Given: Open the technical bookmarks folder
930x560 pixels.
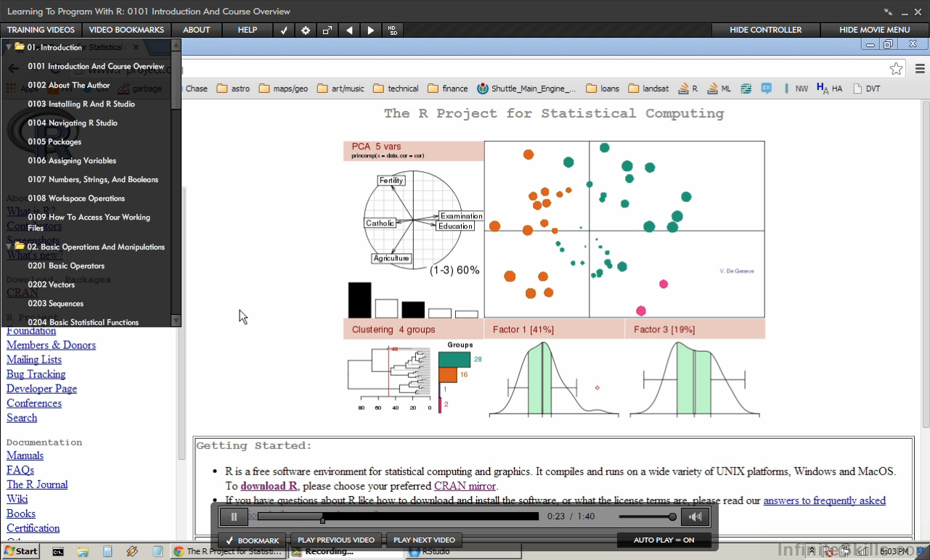Looking at the screenshot, I should click(396, 88).
